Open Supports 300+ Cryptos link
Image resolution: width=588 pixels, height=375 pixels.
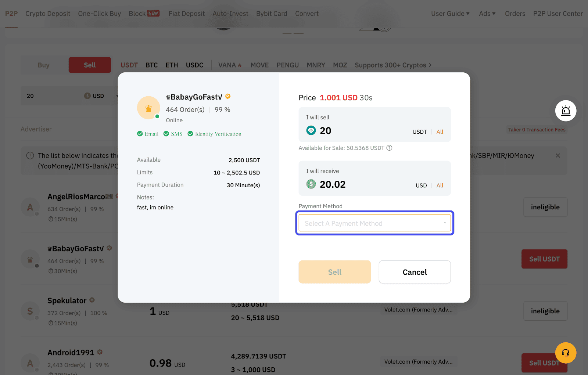pyautogui.click(x=393, y=65)
